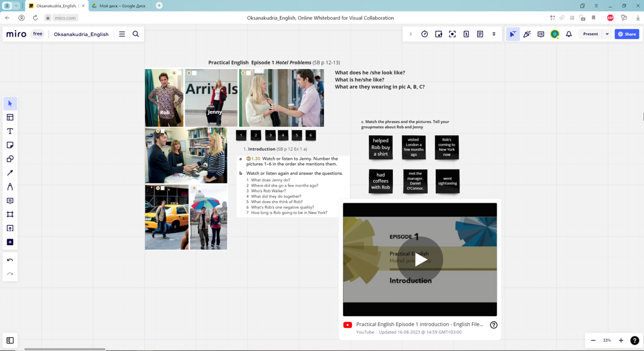Select the 'went sightseeing' card
Screen dimensions: 644x351
click(x=447, y=181)
